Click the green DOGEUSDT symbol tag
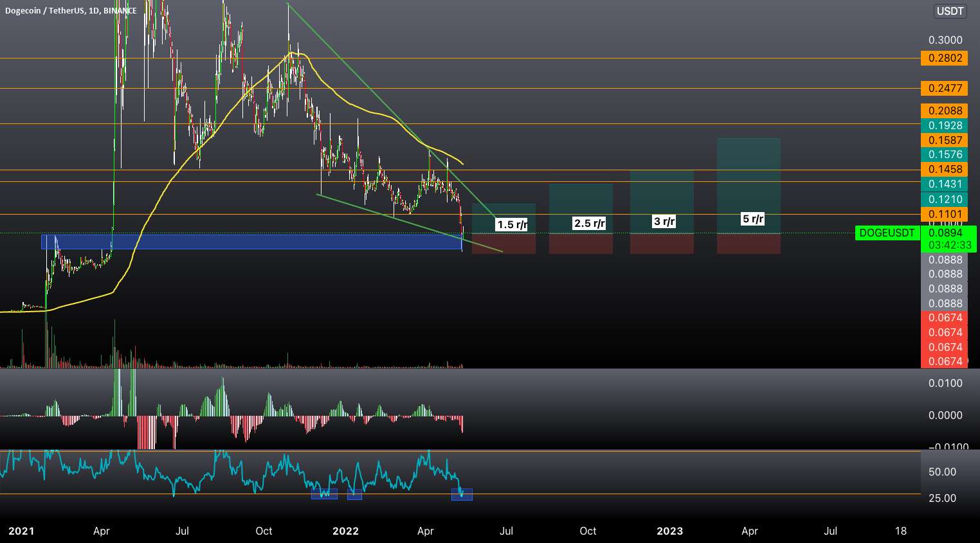The image size is (980, 543). click(887, 233)
